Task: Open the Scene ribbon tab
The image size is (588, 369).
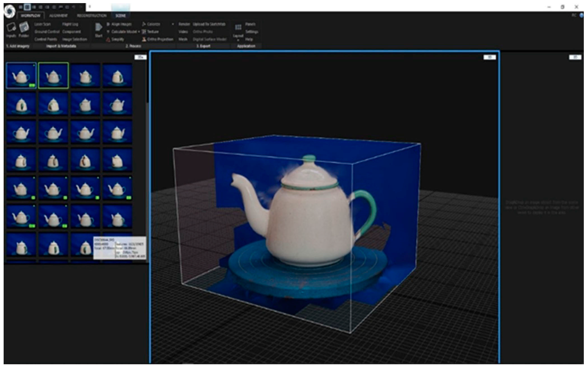Action: 120,16
